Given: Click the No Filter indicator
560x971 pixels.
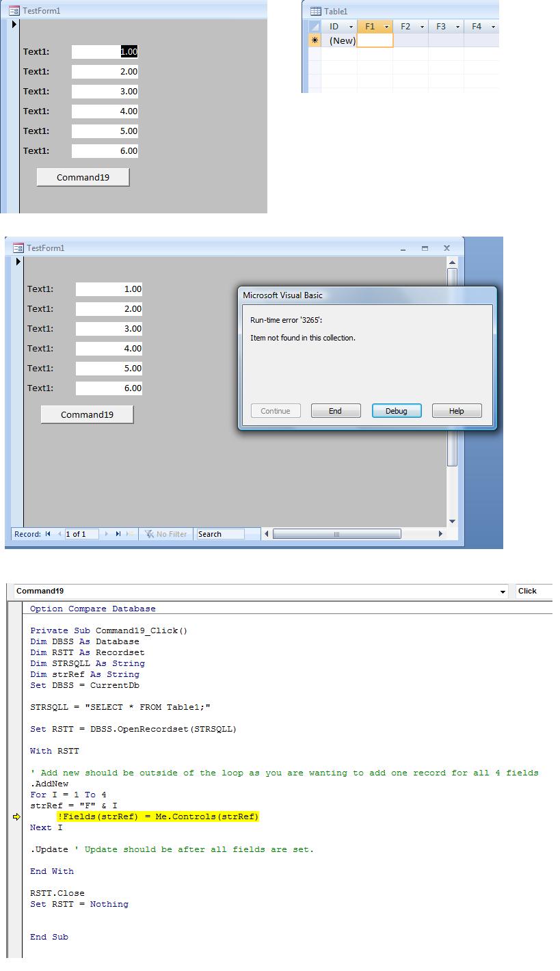Looking at the screenshot, I should click(166, 534).
